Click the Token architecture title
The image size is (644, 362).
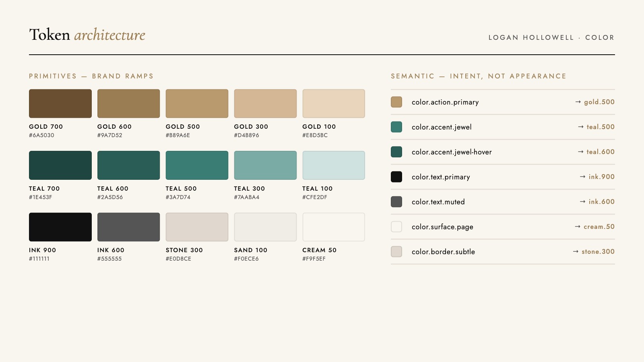[x=87, y=35]
